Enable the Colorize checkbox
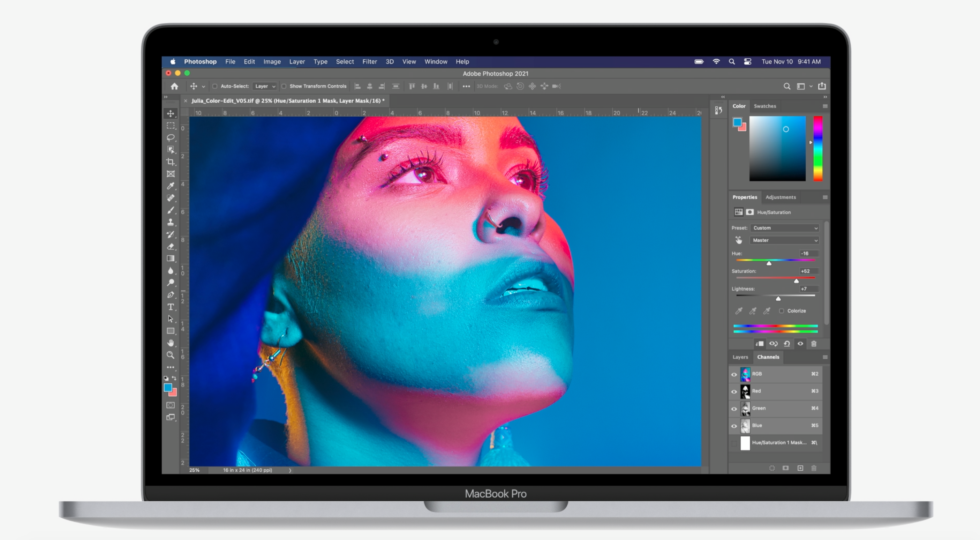Image resolution: width=980 pixels, height=540 pixels. click(781, 311)
